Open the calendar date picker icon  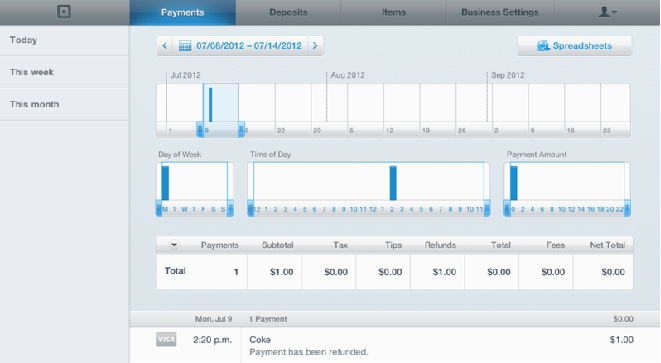pyautogui.click(x=185, y=46)
